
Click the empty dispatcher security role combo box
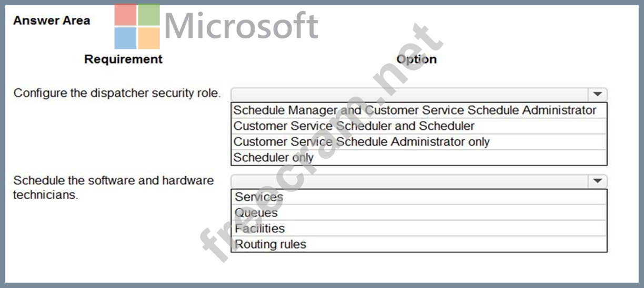click(x=419, y=95)
